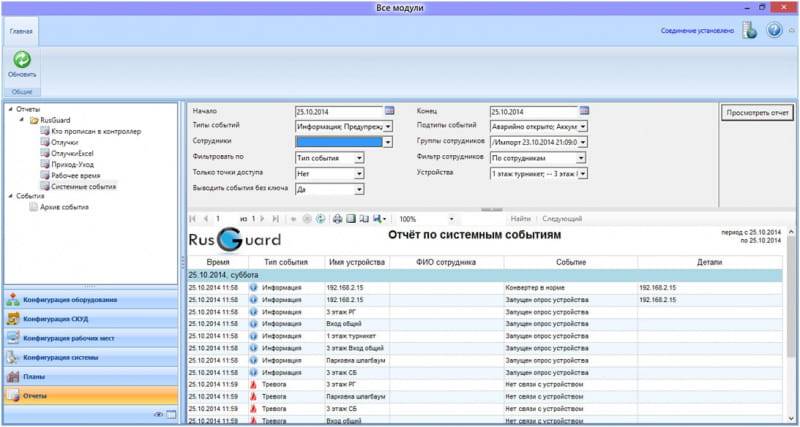Collapse the ribbon with the top-right arrow
The width and height of the screenshot is (800, 427).
[x=791, y=30]
